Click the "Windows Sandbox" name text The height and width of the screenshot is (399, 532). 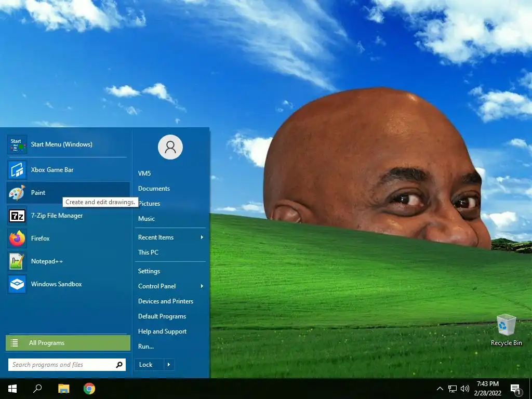pyautogui.click(x=56, y=284)
